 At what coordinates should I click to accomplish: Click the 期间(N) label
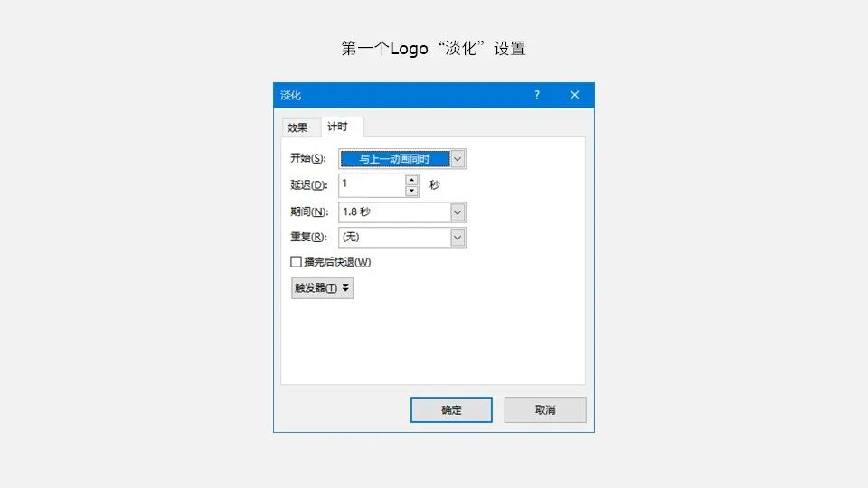(309, 211)
